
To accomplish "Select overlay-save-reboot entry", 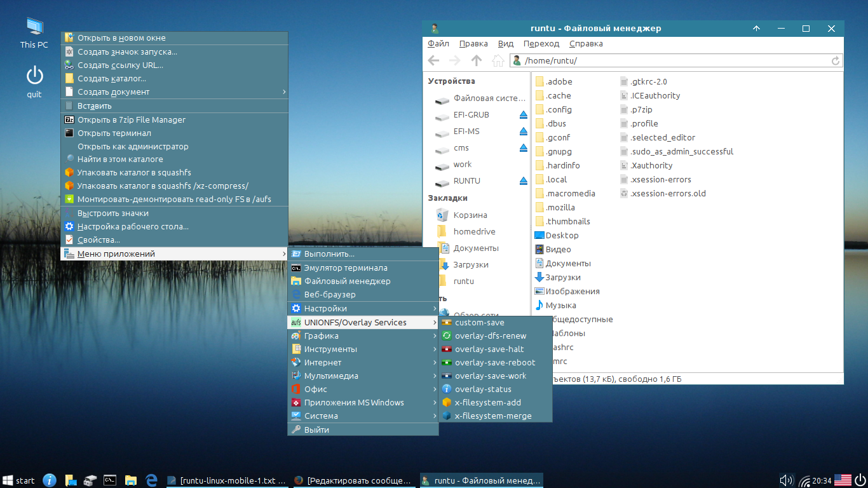I will tap(495, 362).
